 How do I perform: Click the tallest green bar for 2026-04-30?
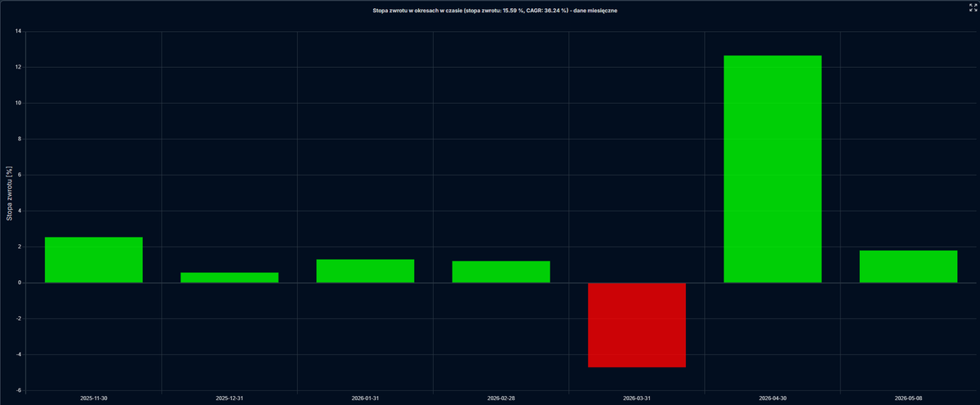pyautogui.click(x=773, y=169)
